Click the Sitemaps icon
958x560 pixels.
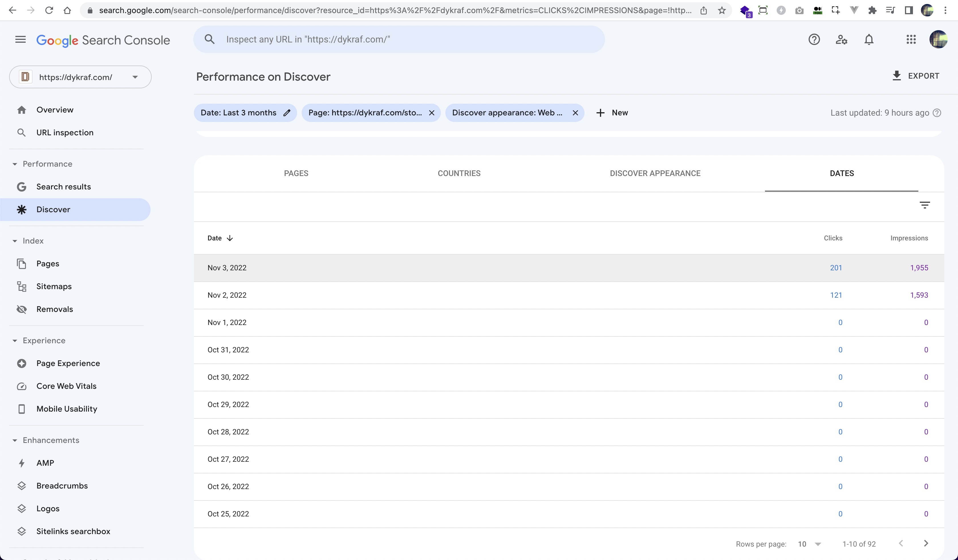[x=21, y=286]
